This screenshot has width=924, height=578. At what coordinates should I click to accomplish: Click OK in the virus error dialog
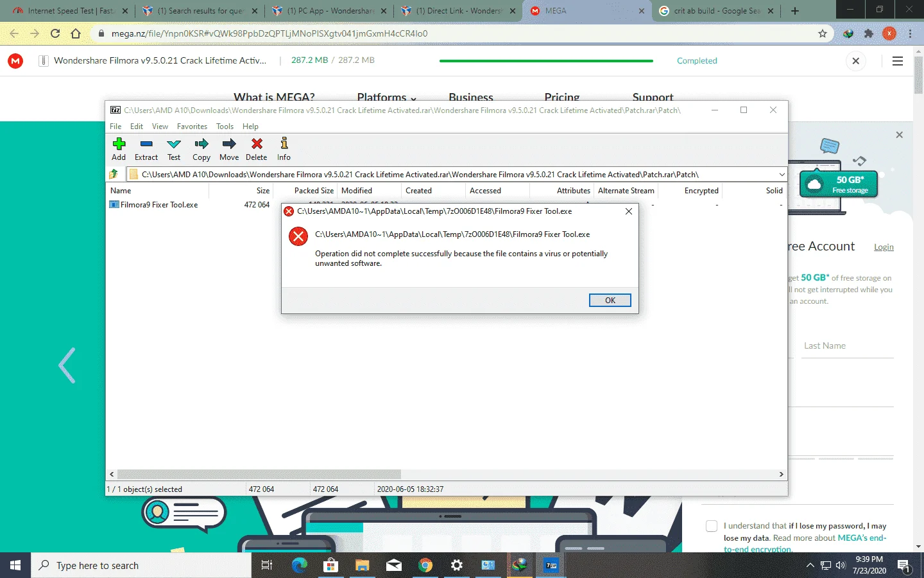(x=610, y=300)
